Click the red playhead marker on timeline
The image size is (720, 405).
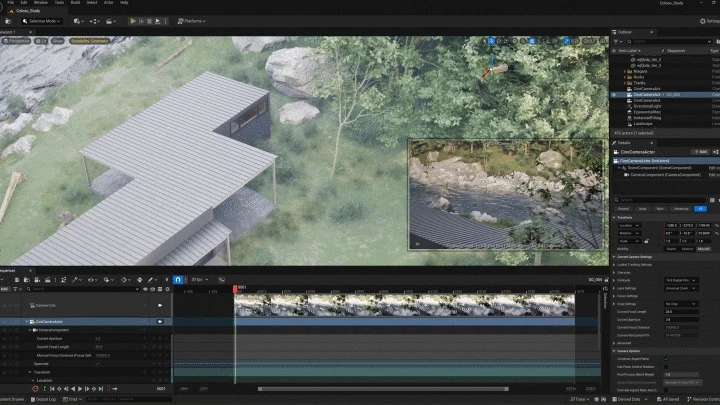pyautogui.click(x=235, y=289)
